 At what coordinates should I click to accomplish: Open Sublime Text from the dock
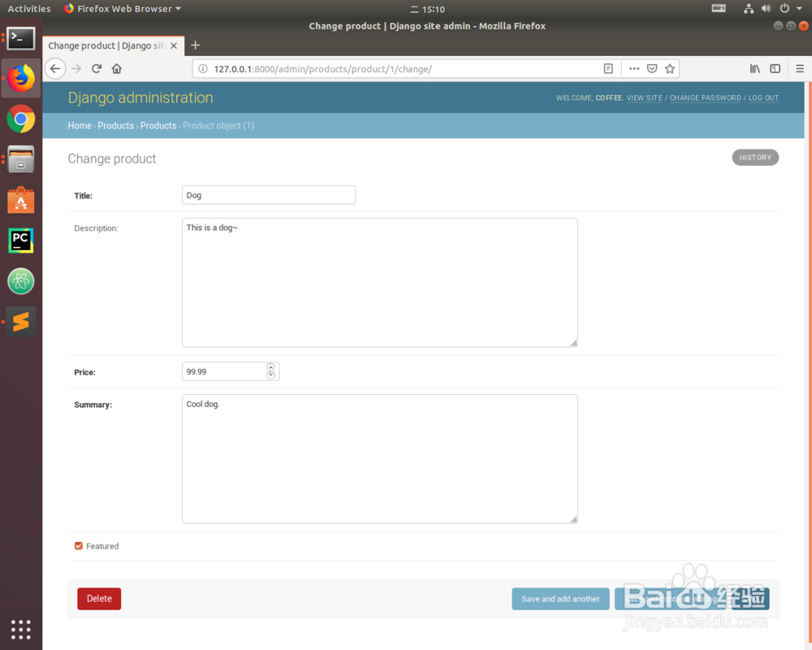21,322
